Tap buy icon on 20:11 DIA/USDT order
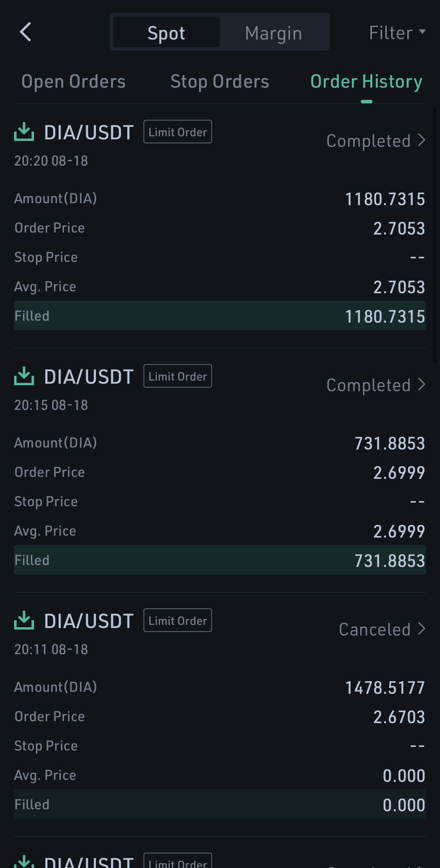440x868 pixels. click(24, 621)
